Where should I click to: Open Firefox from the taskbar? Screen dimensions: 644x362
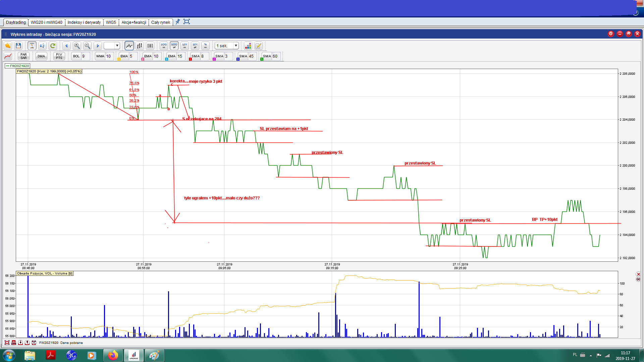click(113, 355)
